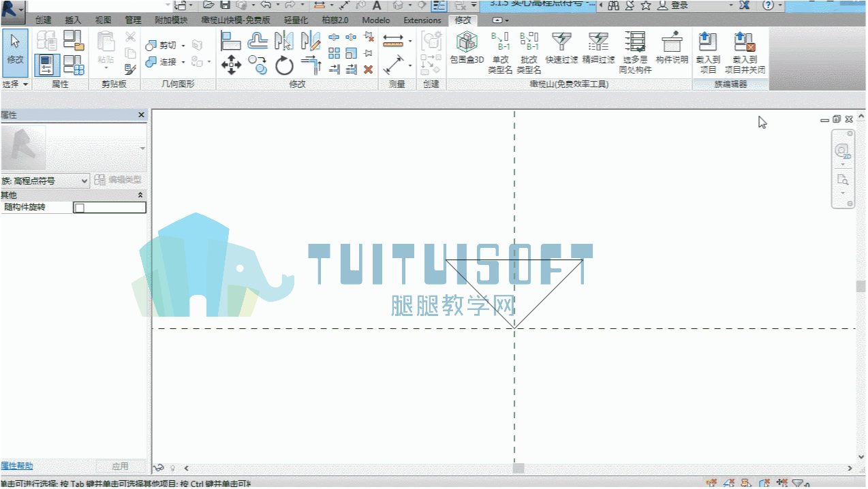
Task: Select the Move tool
Action: (232, 65)
